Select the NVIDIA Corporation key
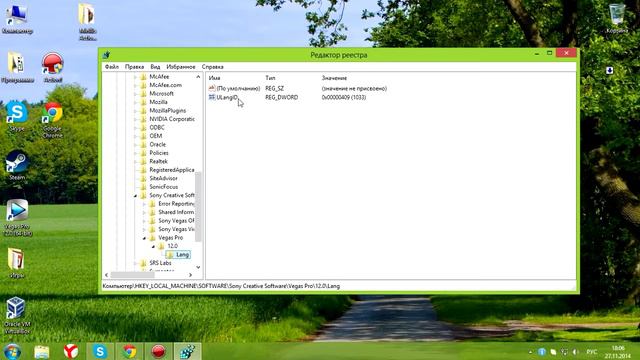Image resolution: width=640 pixels, height=360 pixels. pyautogui.click(x=172, y=119)
